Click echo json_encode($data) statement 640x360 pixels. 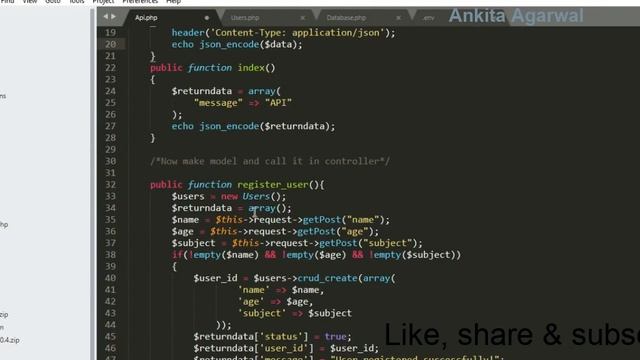coord(237,44)
